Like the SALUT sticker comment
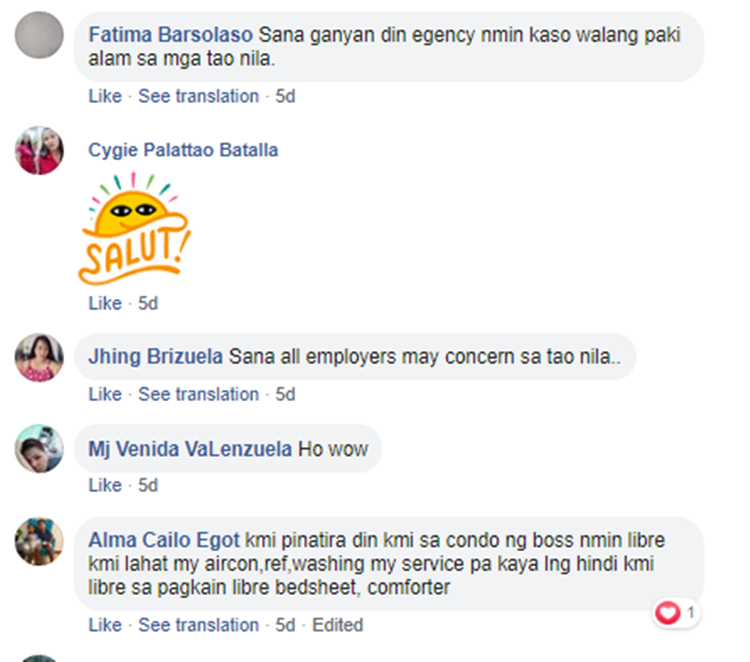This screenshot has height=662, width=750. pyautogui.click(x=105, y=303)
